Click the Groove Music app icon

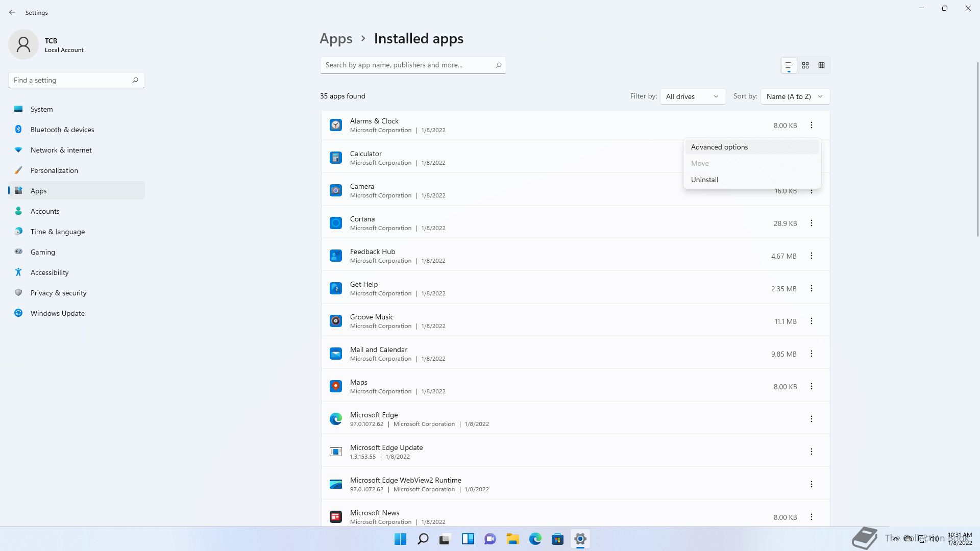(336, 321)
